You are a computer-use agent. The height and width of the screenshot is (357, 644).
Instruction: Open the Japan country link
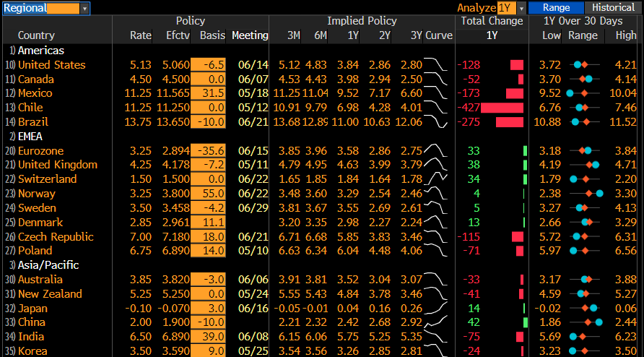pos(32,309)
